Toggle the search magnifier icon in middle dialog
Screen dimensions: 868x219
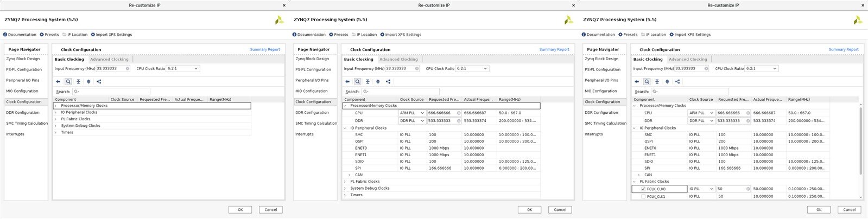357,81
